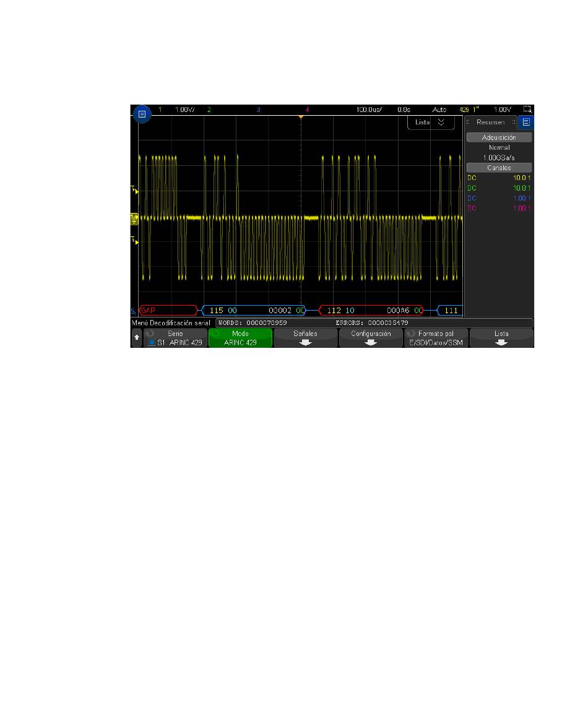Click the Canales header button
The image size is (588, 721).
point(499,168)
